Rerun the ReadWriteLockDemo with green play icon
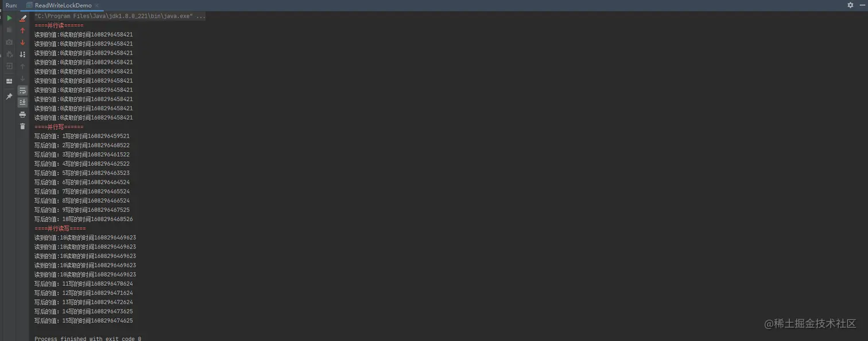Screen dimensions: 868x341 9,18
